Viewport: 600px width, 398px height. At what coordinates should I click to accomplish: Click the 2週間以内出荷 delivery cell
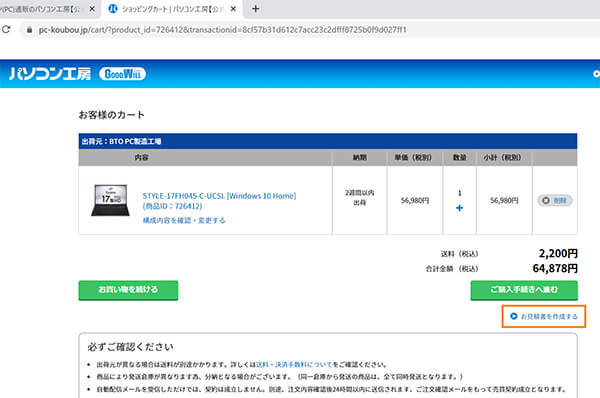pyautogui.click(x=359, y=200)
